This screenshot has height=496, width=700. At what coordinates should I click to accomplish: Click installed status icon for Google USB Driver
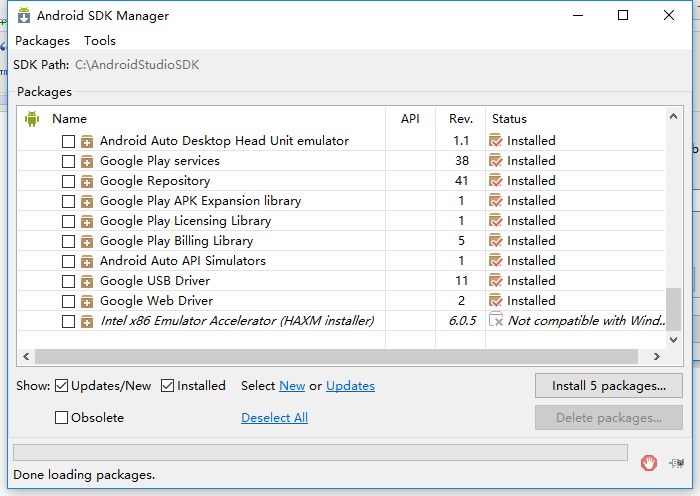tap(496, 281)
